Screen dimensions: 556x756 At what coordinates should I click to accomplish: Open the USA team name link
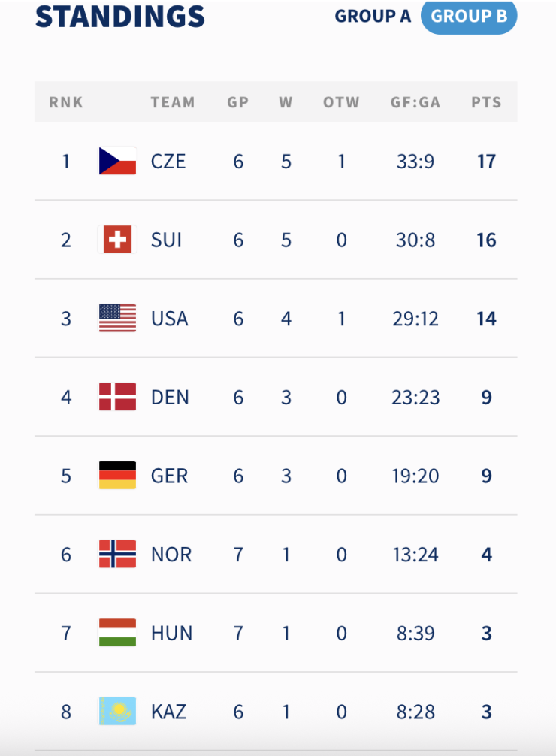click(x=170, y=319)
